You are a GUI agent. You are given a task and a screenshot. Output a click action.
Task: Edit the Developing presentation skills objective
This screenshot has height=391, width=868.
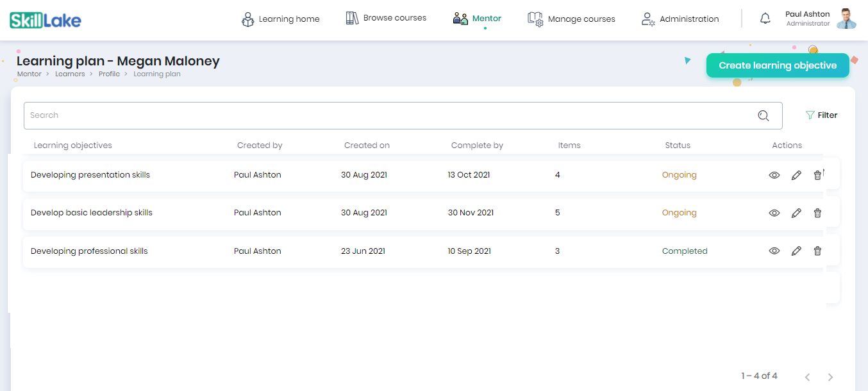coord(796,175)
